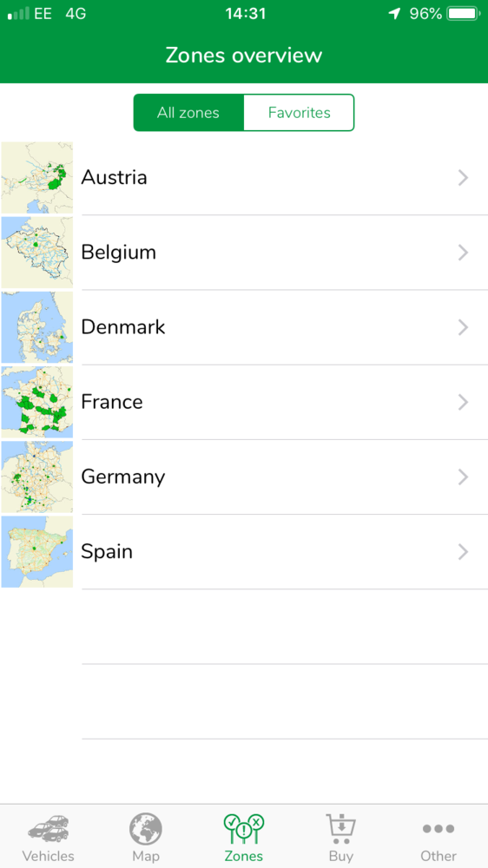Viewport: 488px width, 868px height.
Task: Tap the Zones overview header title
Action: [244, 56]
